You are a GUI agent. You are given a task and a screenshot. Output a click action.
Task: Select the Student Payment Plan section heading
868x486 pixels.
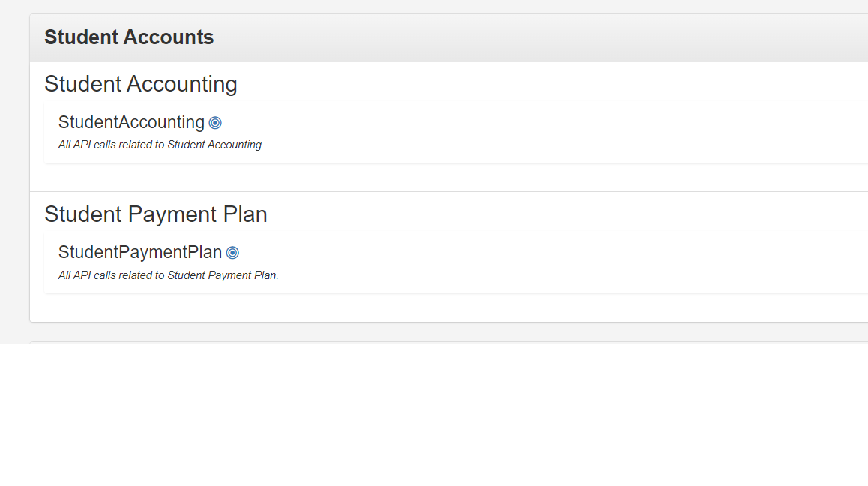point(156,214)
